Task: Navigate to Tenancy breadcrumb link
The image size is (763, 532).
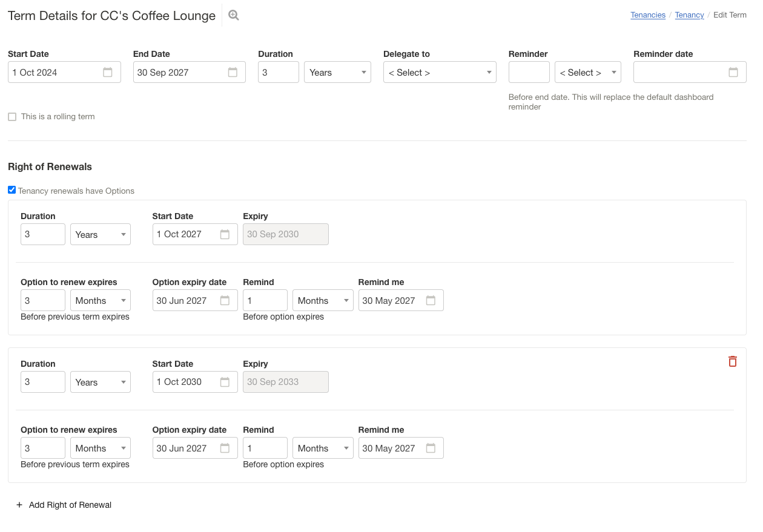Action: tap(689, 15)
